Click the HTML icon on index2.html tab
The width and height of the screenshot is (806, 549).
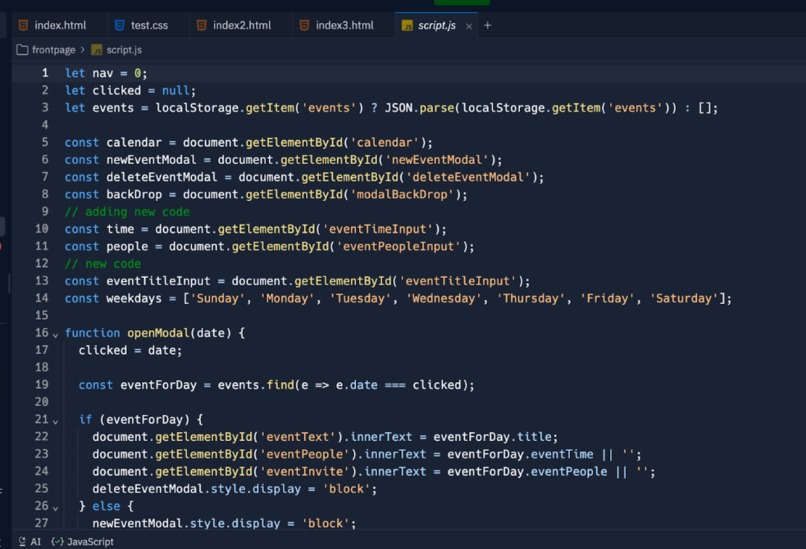(202, 25)
